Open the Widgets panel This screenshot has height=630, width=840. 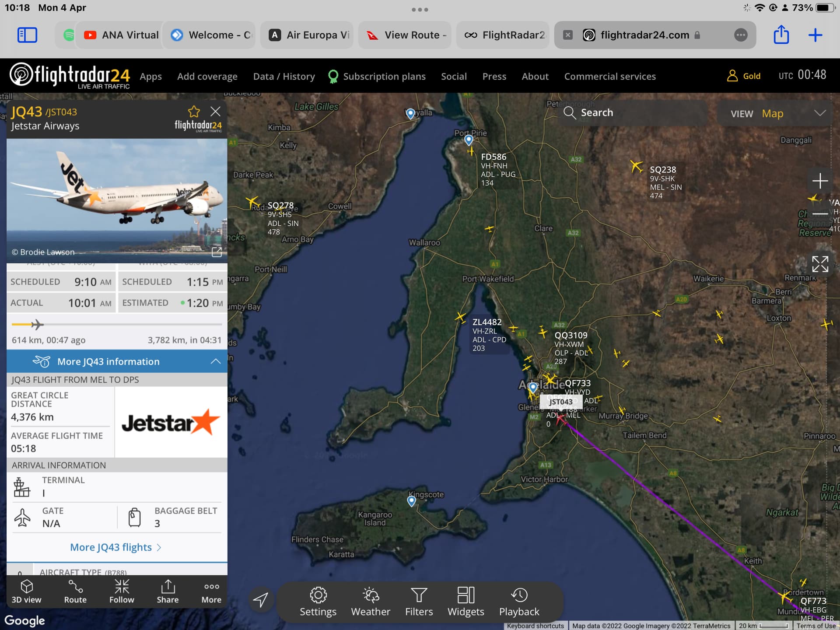click(465, 602)
